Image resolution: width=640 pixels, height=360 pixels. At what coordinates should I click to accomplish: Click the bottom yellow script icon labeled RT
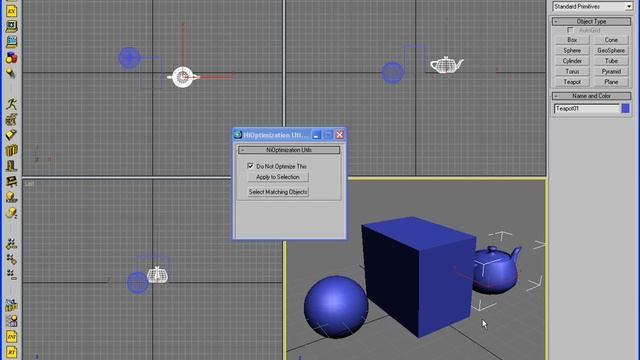[x=11, y=352]
